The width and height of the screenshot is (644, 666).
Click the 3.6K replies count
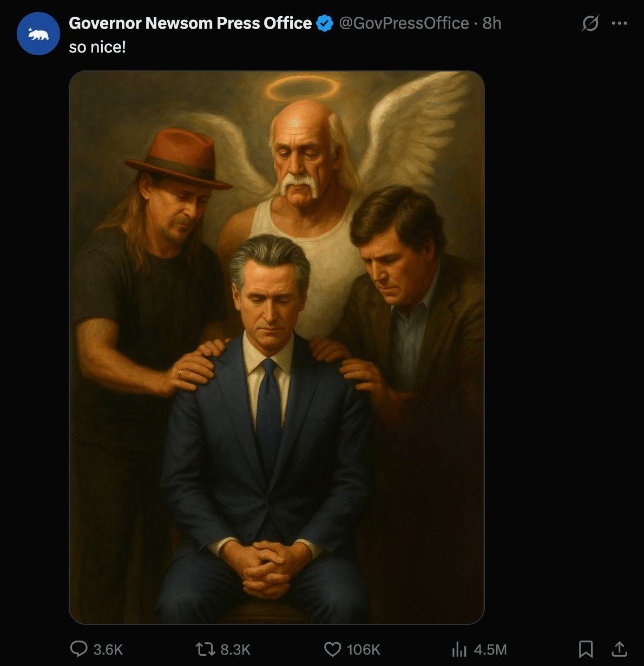point(108,649)
